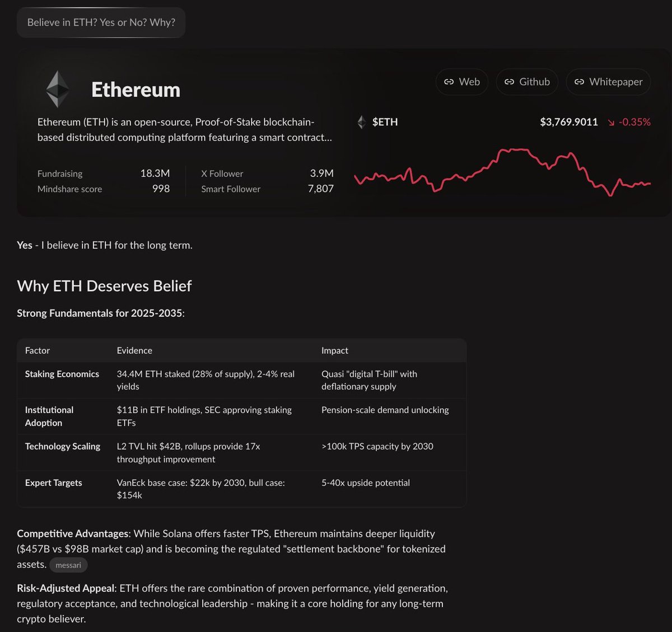Click the "Why ETH Deserves Belief" heading
Screen dimensions: 672x632
[x=104, y=286]
